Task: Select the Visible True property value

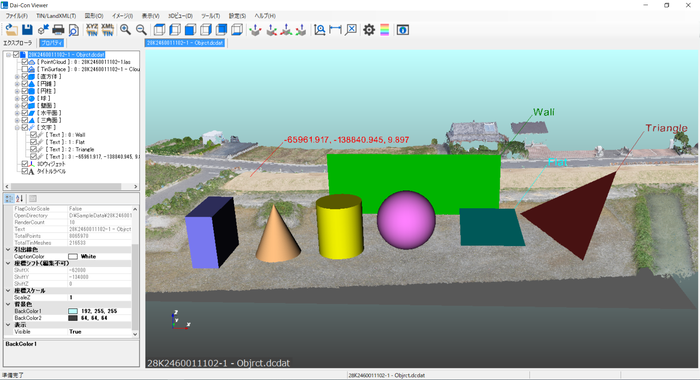Action: 100,332
